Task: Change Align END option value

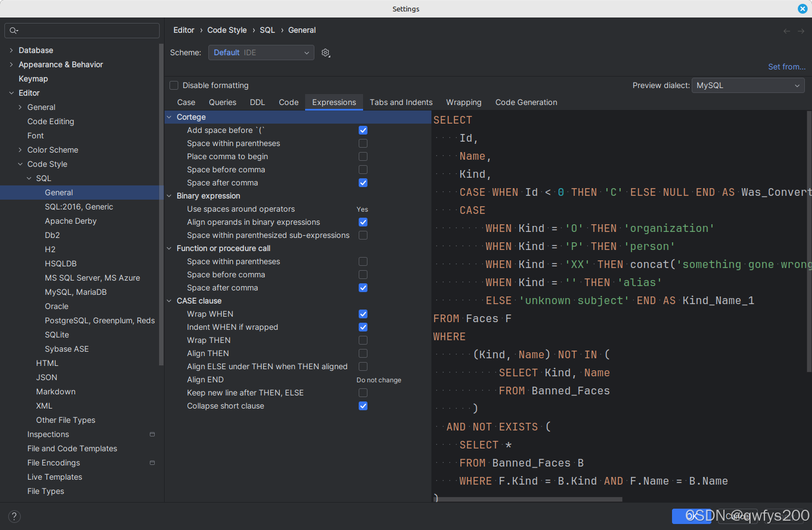Action: [379, 380]
